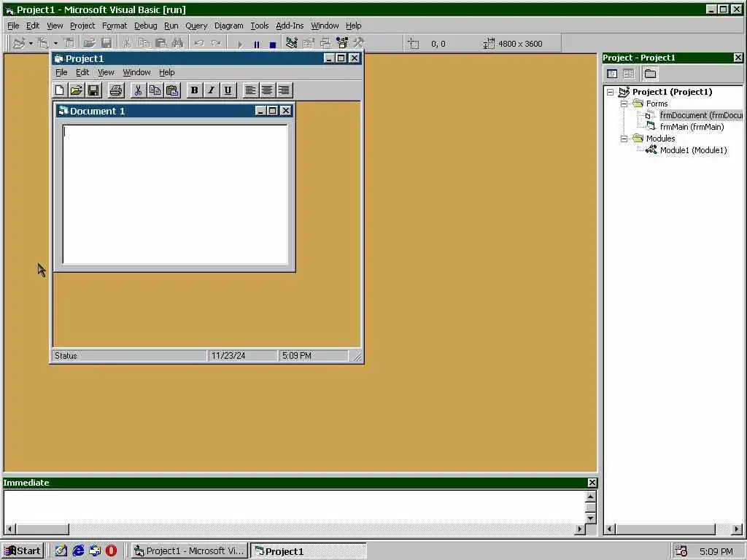Click the Open folder icon in Project1 toolbar
Screen dimensions: 747x560
click(x=76, y=90)
